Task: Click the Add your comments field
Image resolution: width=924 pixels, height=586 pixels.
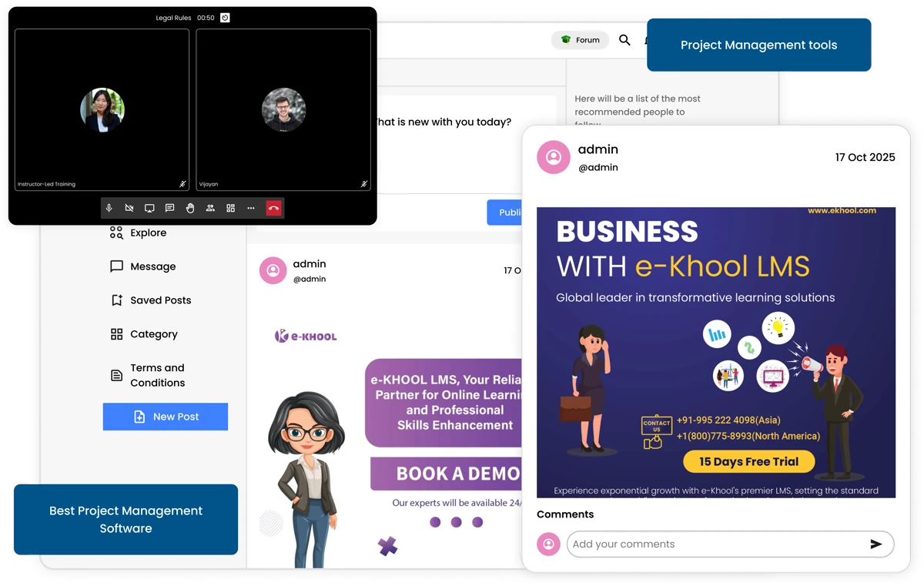Action: click(730, 544)
